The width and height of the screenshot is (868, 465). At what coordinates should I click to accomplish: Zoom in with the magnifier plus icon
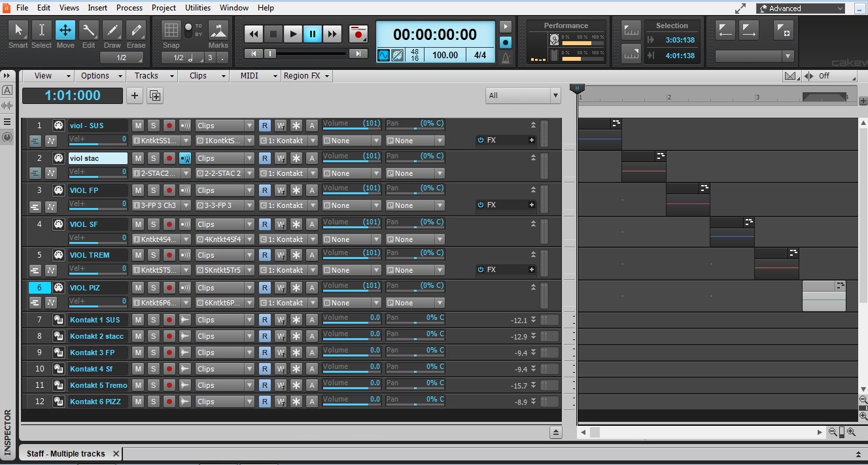click(x=851, y=432)
